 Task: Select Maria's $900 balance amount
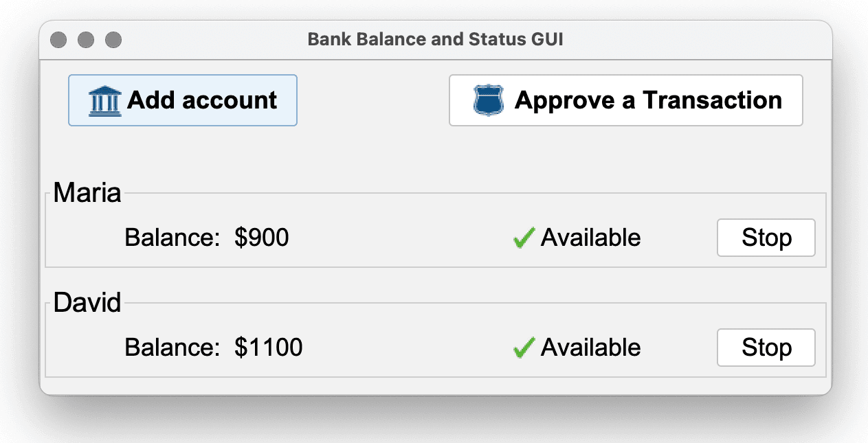coord(261,238)
